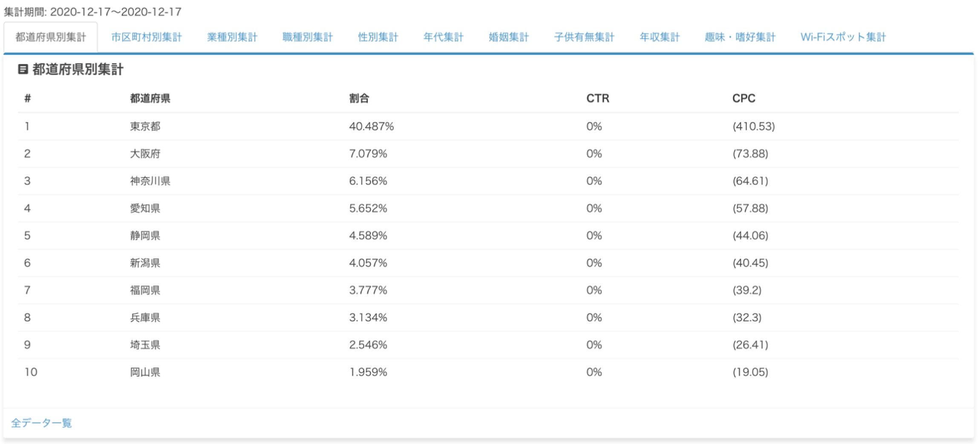This screenshot has height=444, width=980.
Task: Open the 子供有無集計 tab
Action: point(584,37)
